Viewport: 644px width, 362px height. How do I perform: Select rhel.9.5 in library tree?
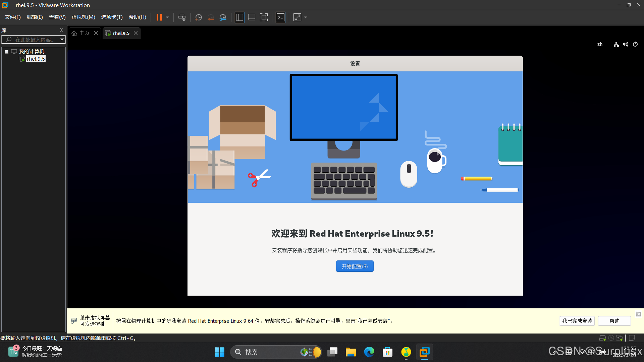coord(36,59)
